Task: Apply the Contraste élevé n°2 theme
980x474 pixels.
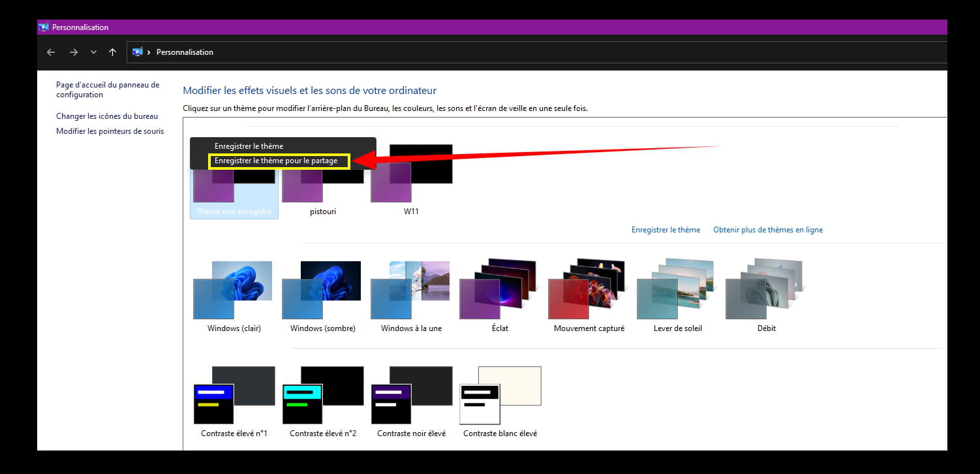Action: coord(323,401)
